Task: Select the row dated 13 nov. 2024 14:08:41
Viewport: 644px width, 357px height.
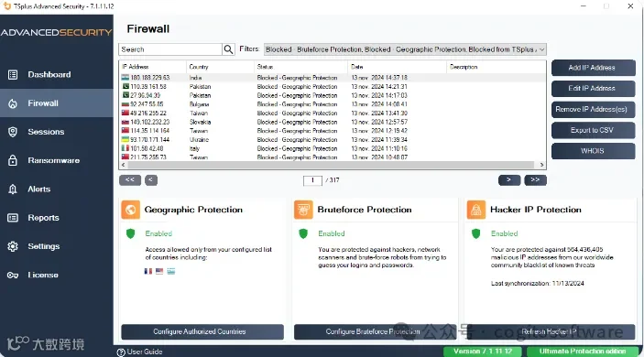Action: tap(333, 104)
